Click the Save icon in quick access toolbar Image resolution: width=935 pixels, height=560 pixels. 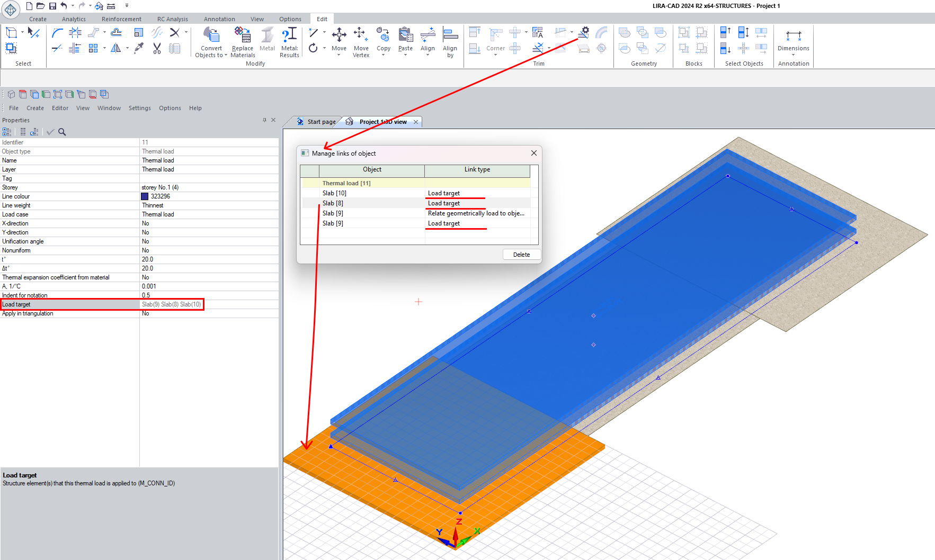(x=52, y=6)
